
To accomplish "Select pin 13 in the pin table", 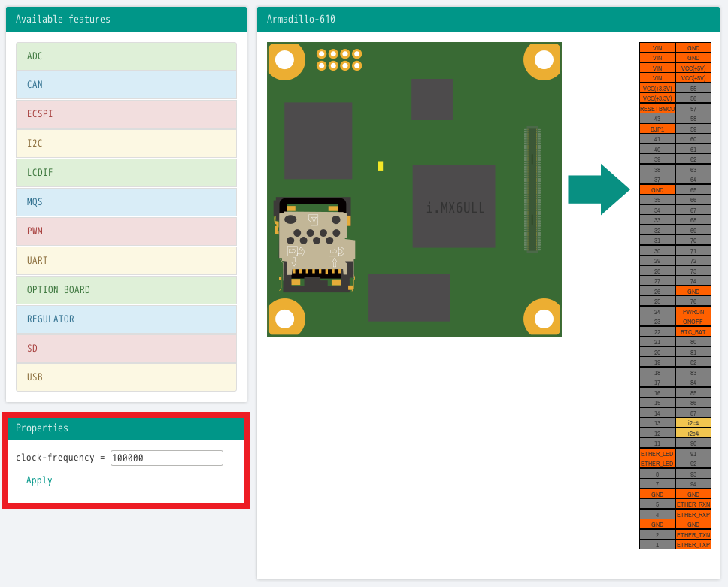I will coord(657,423).
